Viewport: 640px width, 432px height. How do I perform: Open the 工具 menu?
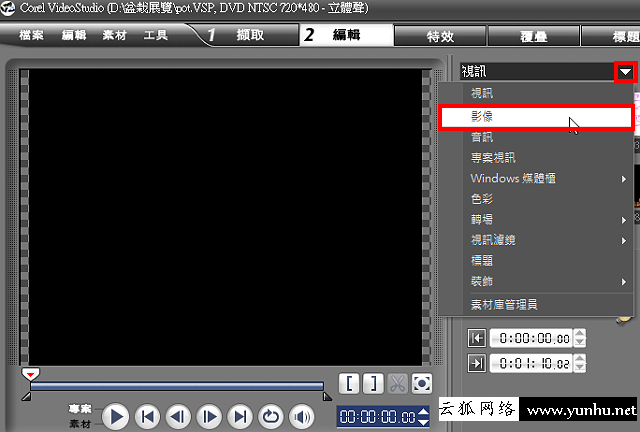[155, 35]
